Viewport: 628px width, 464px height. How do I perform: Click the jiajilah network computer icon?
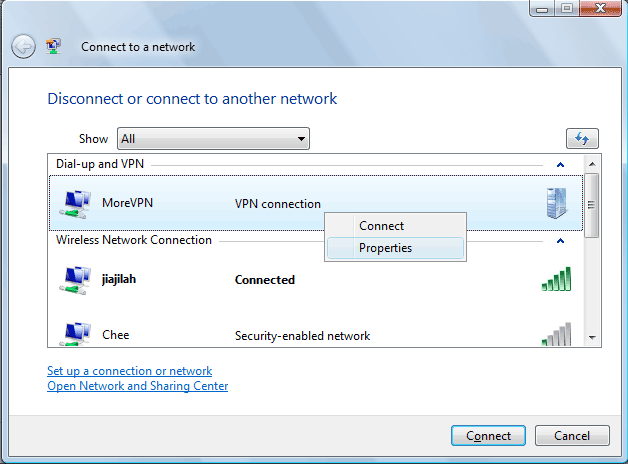(75, 280)
